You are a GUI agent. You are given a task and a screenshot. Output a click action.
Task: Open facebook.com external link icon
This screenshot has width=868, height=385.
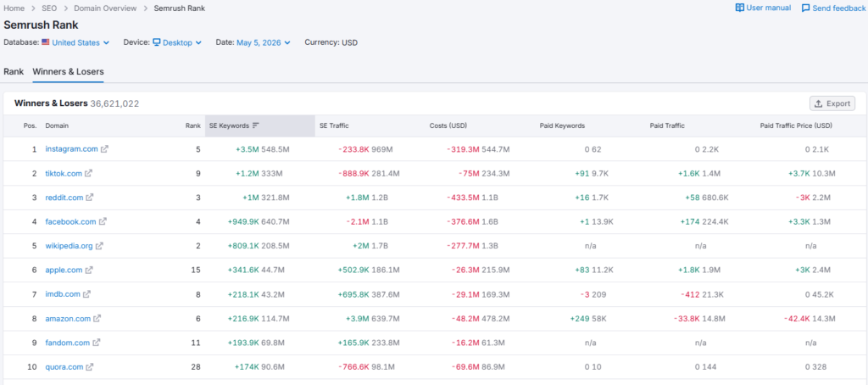point(103,221)
